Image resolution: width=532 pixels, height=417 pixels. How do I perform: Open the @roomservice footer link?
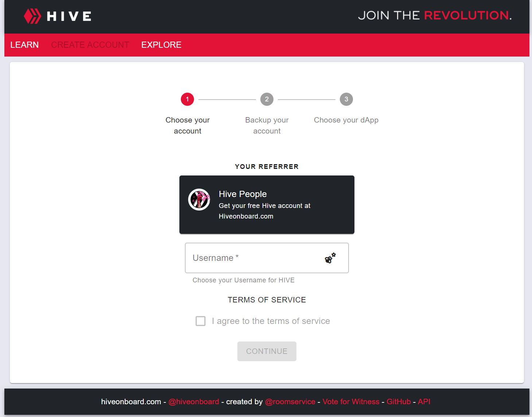coord(290,402)
